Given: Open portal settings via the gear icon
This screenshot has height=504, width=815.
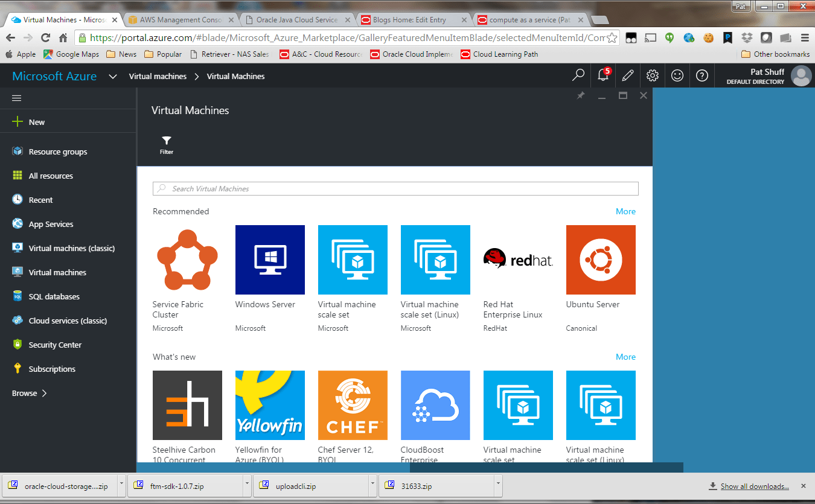Looking at the screenshot, I should point(653,75).
